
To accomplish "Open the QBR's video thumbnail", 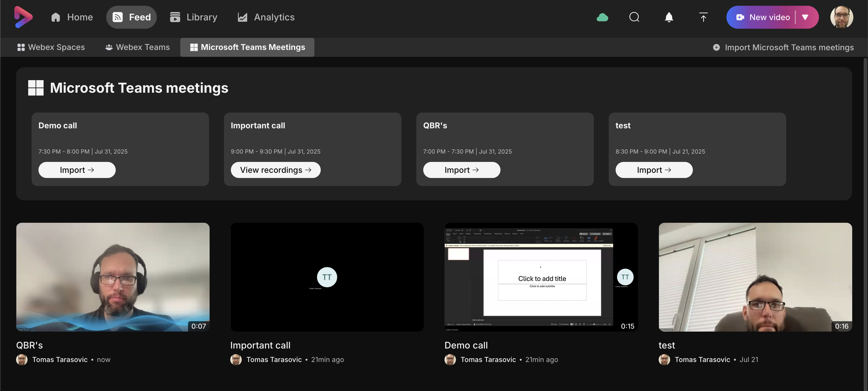I will click(113, 277).
